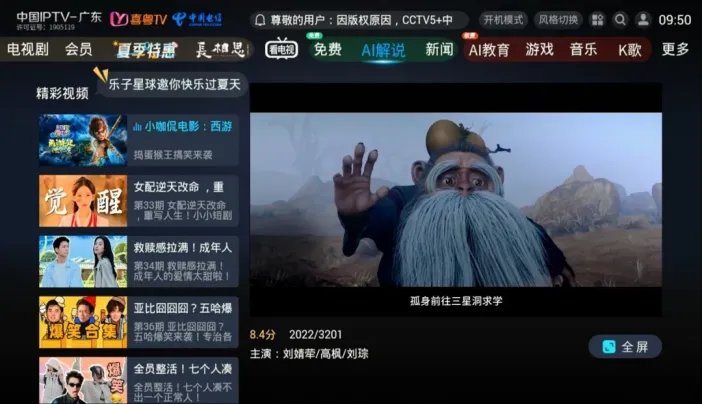
Task: Select the 女配逆天改命 video title
Action: tap(179, 187)
